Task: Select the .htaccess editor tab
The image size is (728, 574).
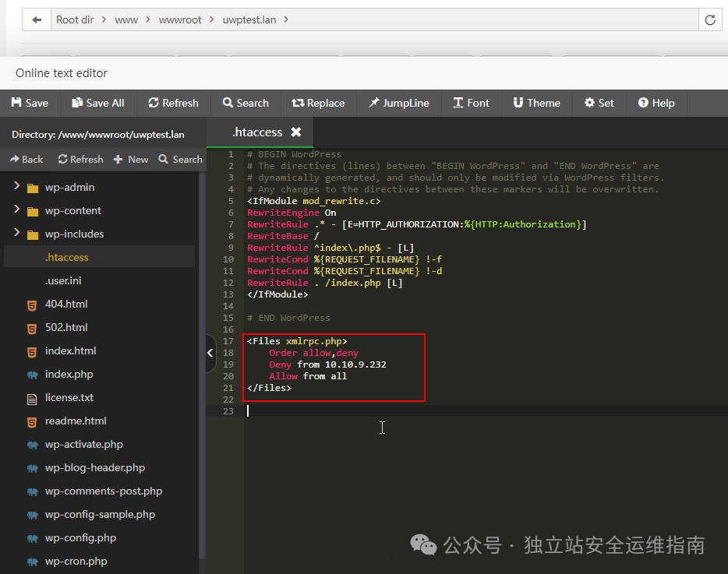Action: point(257,132)
